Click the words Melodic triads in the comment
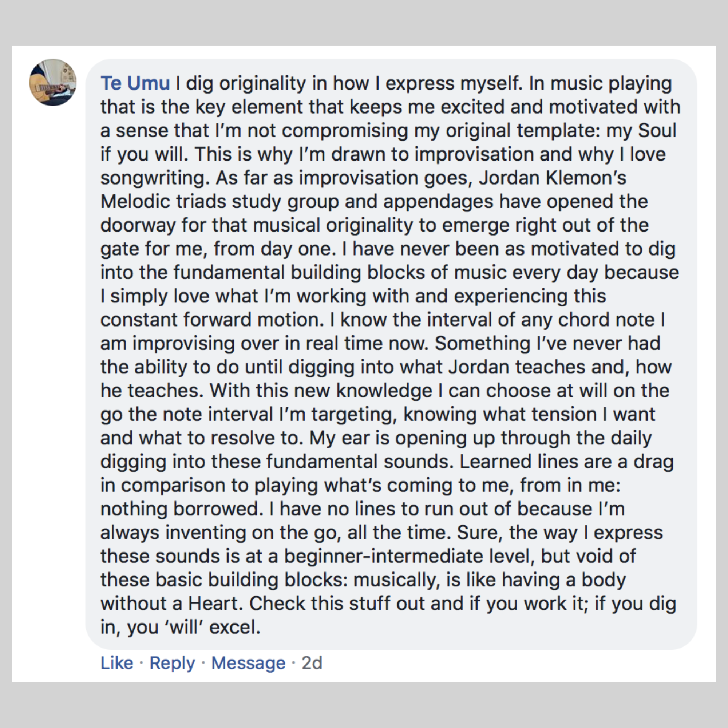The image size is (728, 728). pos(163,202)
